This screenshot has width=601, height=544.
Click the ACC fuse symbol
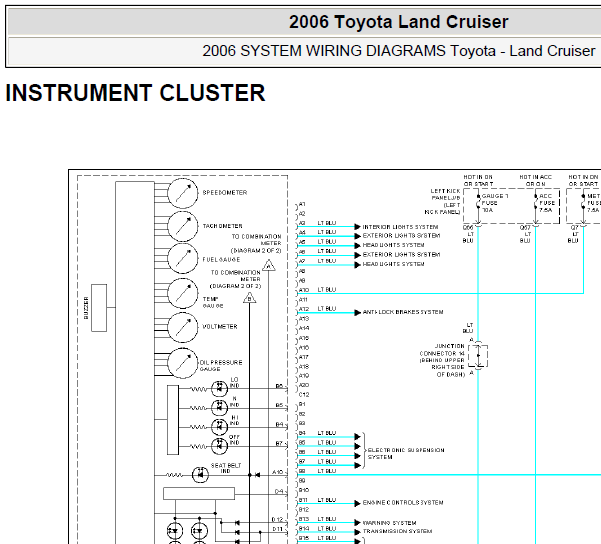[536, 203]
